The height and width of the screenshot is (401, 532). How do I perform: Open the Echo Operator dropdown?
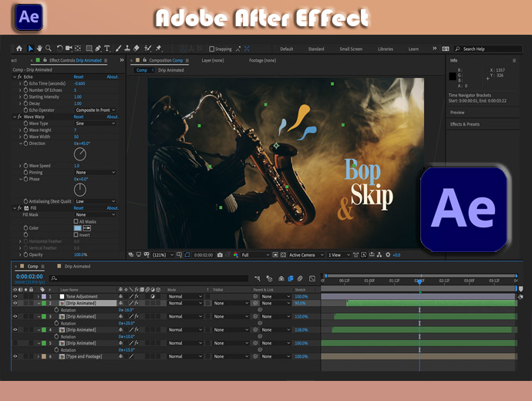click(96, 110)
